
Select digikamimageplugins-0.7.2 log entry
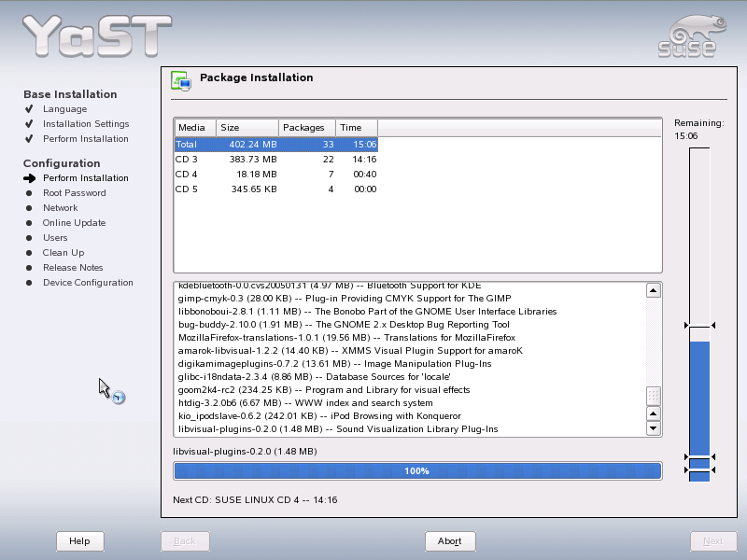click(334, 364)
